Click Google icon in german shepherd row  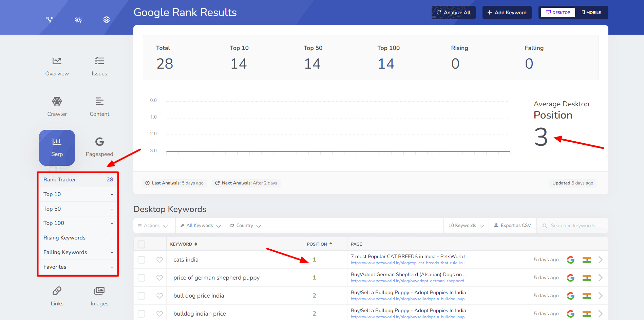tap(571, 278)
